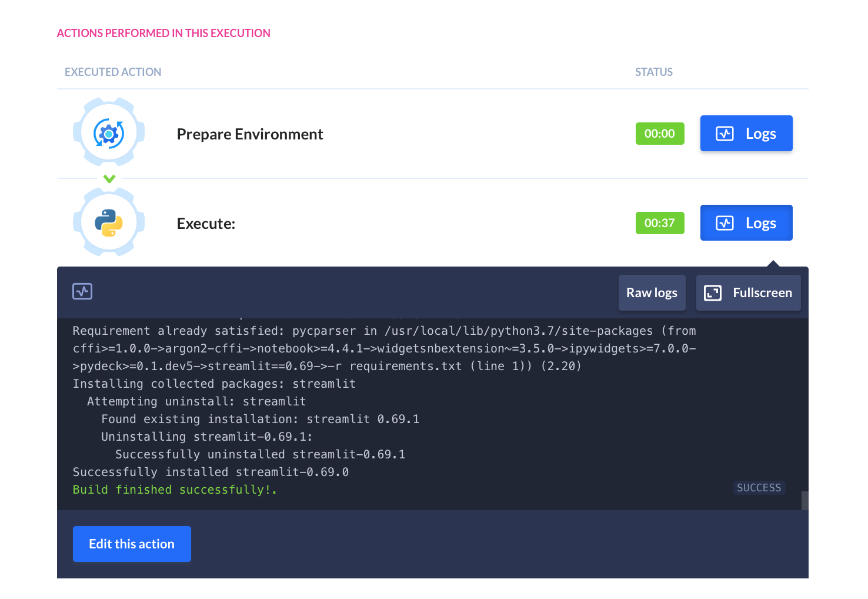Click pulse icon in Prepare Environment Logs button
This screenshot has width=868, height=599.
tap(725, 134)
